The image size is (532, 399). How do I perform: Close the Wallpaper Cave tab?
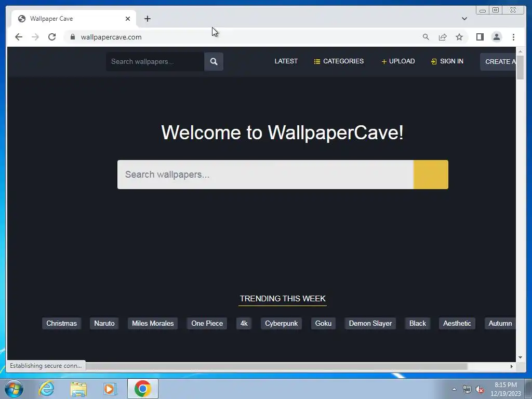click(x=128, y=19)
